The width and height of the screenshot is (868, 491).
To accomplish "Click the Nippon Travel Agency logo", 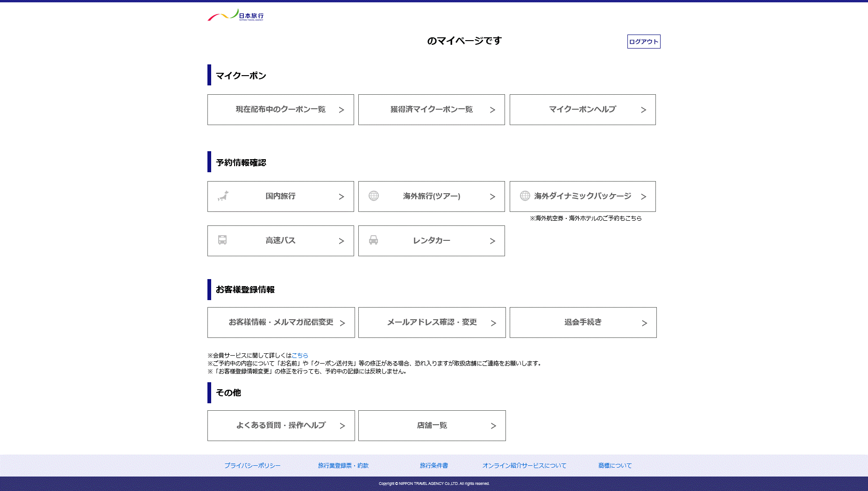I will 235,15.
